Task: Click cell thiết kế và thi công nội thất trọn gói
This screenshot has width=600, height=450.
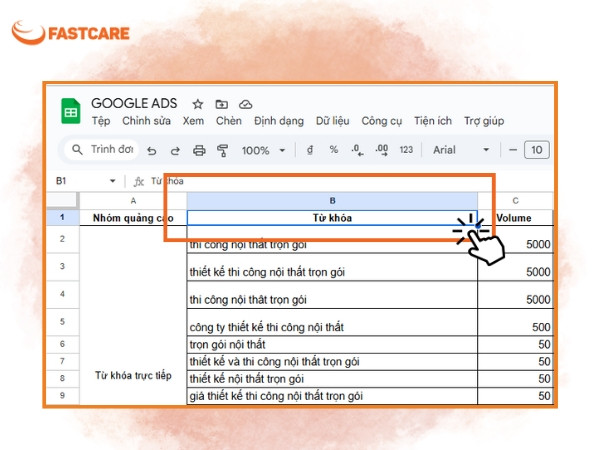Action: [x=332, y=362]
